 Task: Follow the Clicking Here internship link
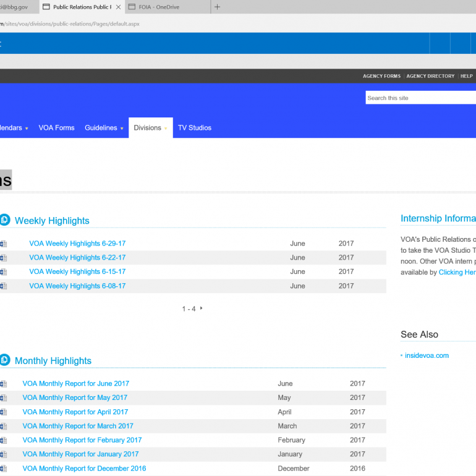pyautogui.click(x=457, y=272)
